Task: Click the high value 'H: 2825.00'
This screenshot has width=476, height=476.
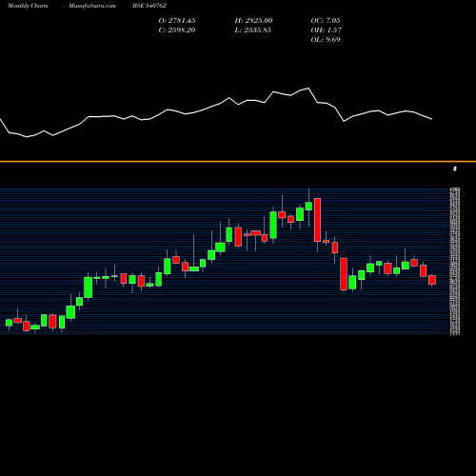Action: coord(253,21)
